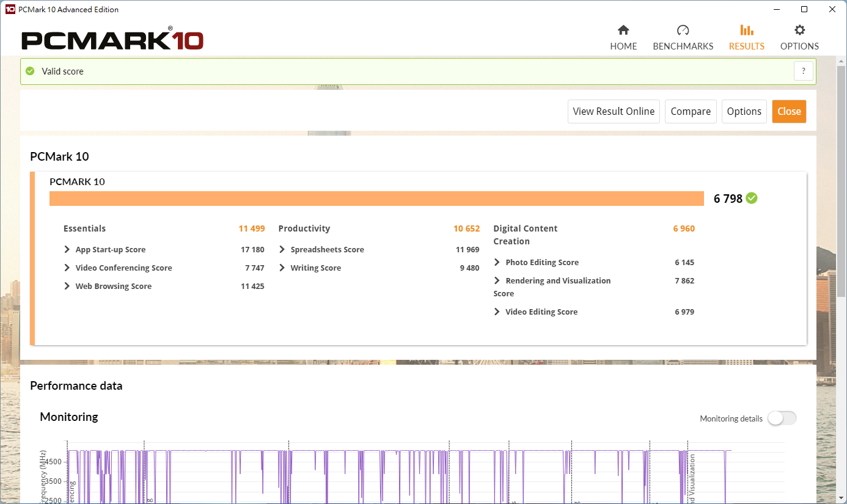This screenshot has width=847, height=504.
Task: Open the question mark help button
Action: pyautogui.click(x=804, y=71)
